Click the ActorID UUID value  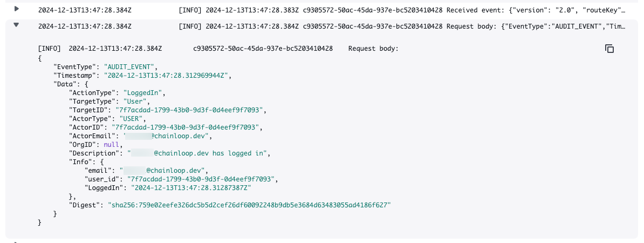(186, 127)
